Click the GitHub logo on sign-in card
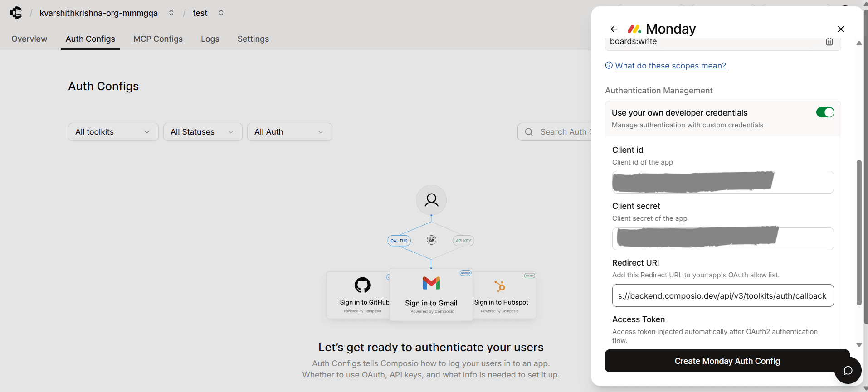Viewport: 868px width, 392px height. pyautogui.click(x=362, y=285)
